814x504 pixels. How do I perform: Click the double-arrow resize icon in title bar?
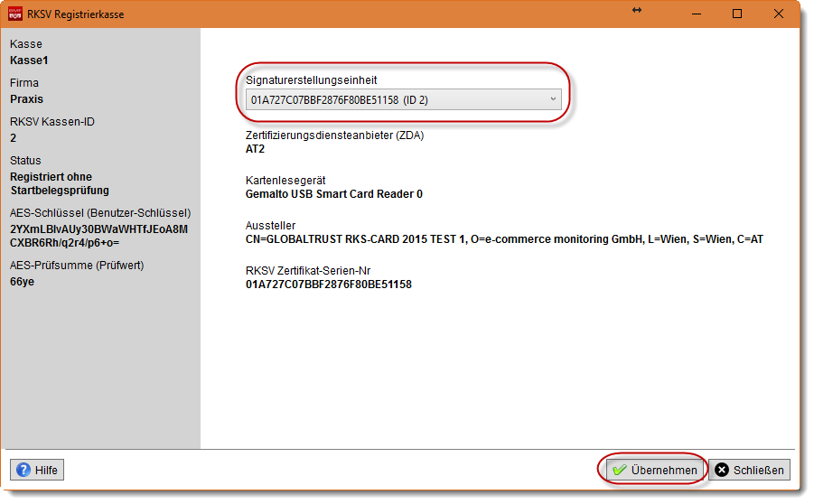(x=637, y=10)
